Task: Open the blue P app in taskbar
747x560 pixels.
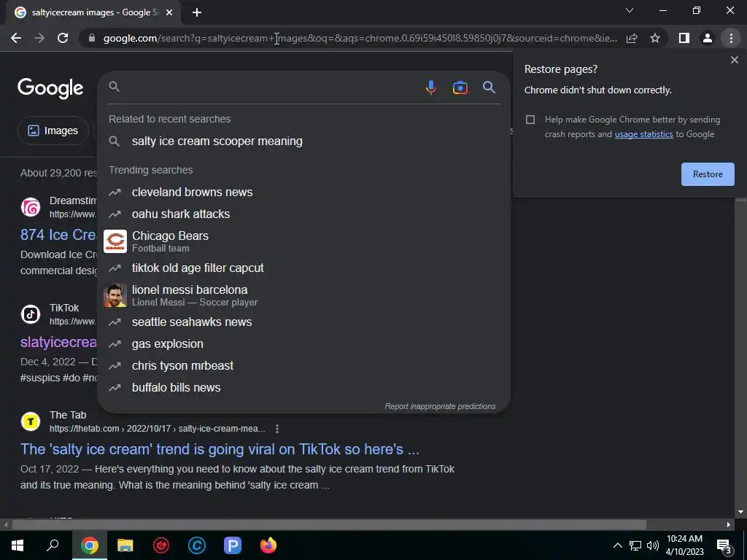Action: 233,545
